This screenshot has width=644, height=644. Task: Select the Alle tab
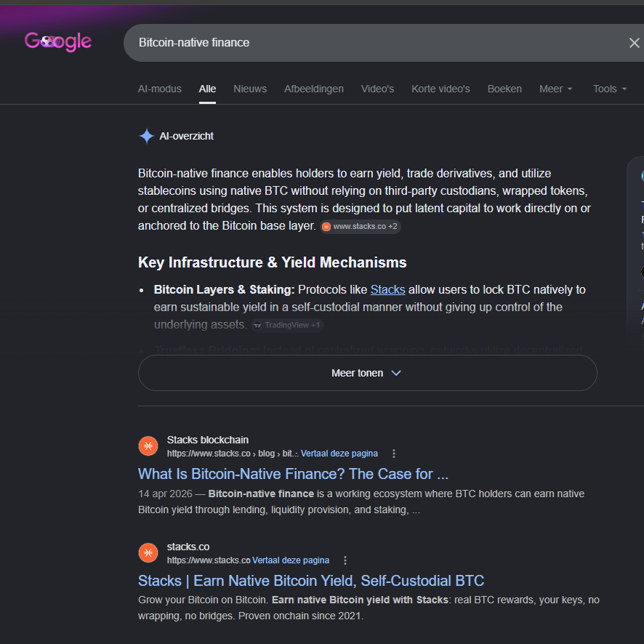(207, 89)
